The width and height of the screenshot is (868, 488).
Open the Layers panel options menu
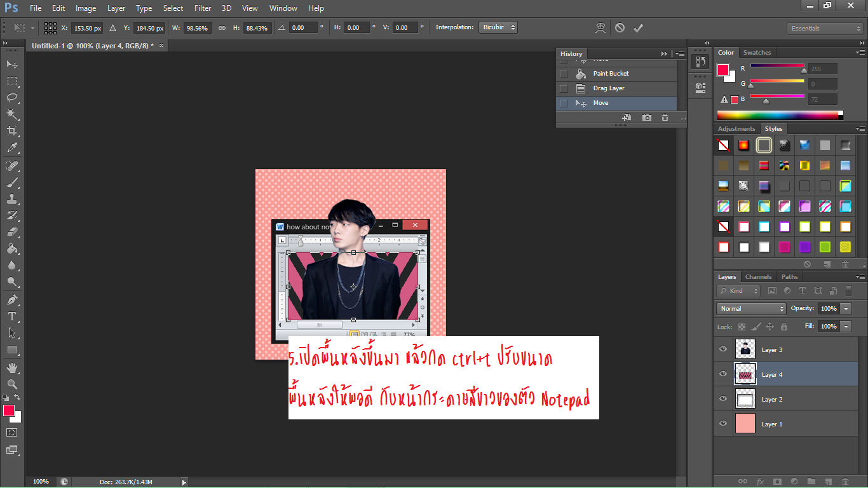[x=860, y=277]
